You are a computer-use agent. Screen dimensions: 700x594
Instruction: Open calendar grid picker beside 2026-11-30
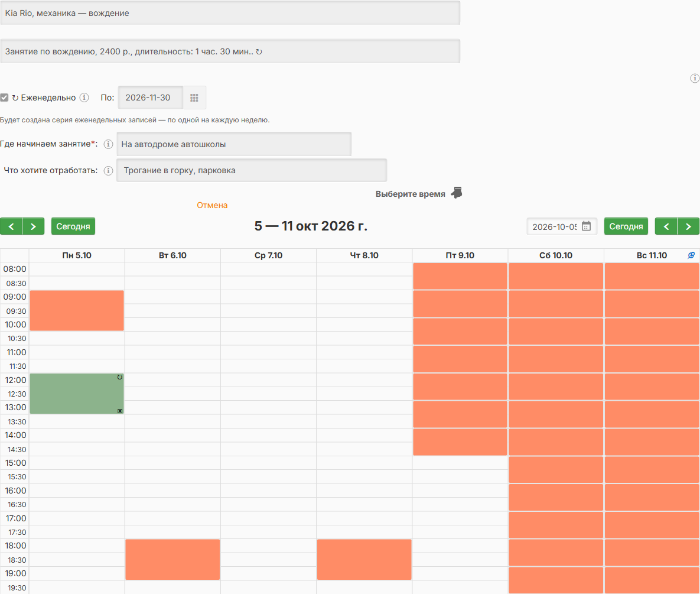[194, 98]
